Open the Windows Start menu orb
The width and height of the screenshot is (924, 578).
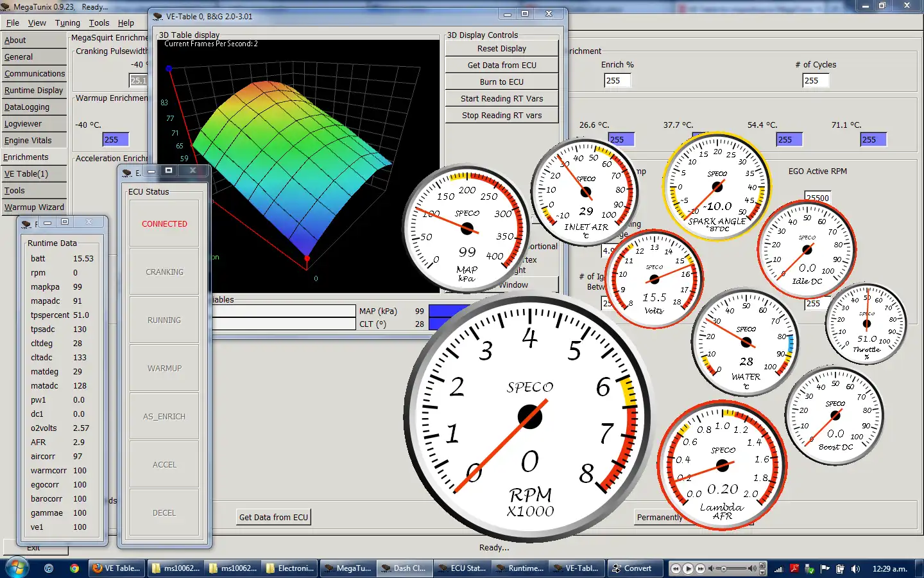[x=17, y=568]
